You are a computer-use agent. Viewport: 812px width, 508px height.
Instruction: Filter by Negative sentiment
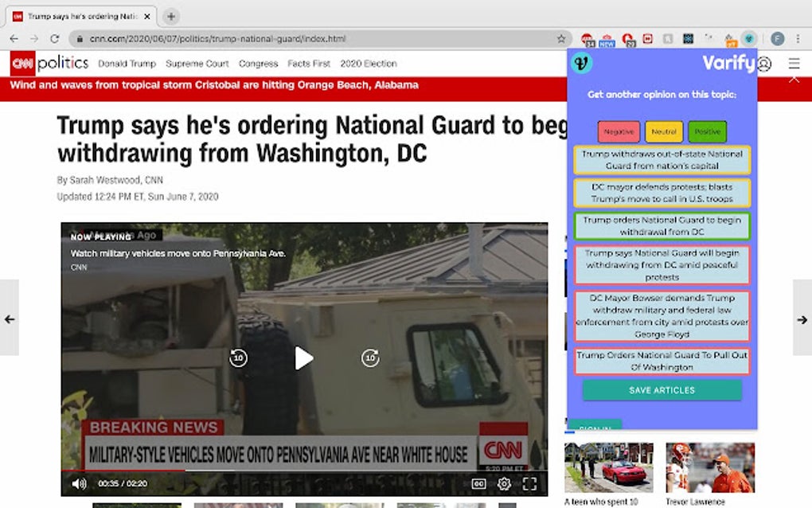point(619,131)
